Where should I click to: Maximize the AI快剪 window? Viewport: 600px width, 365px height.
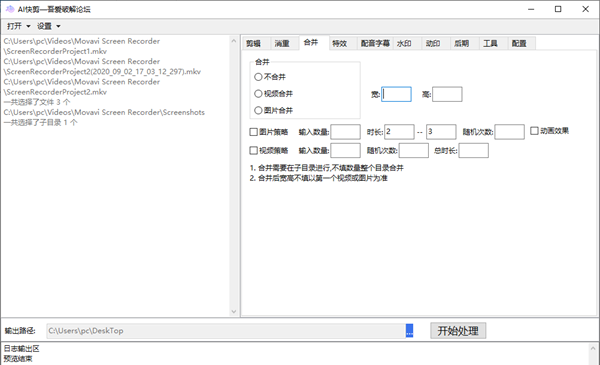click(558, 9)
